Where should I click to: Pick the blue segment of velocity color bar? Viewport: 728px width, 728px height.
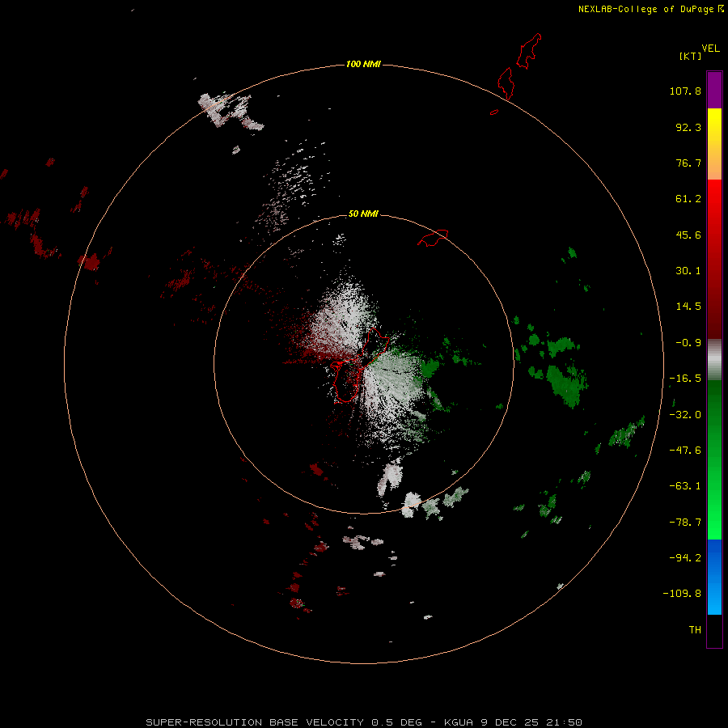714,577
